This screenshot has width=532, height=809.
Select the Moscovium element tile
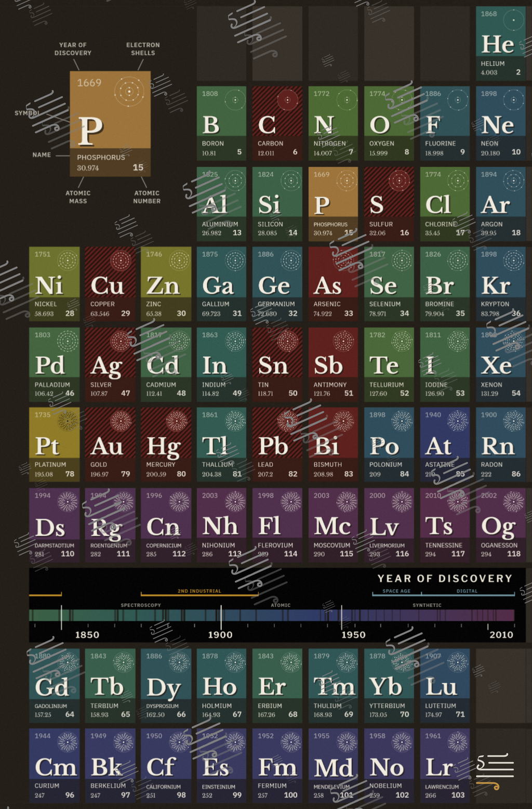[333, 525]
